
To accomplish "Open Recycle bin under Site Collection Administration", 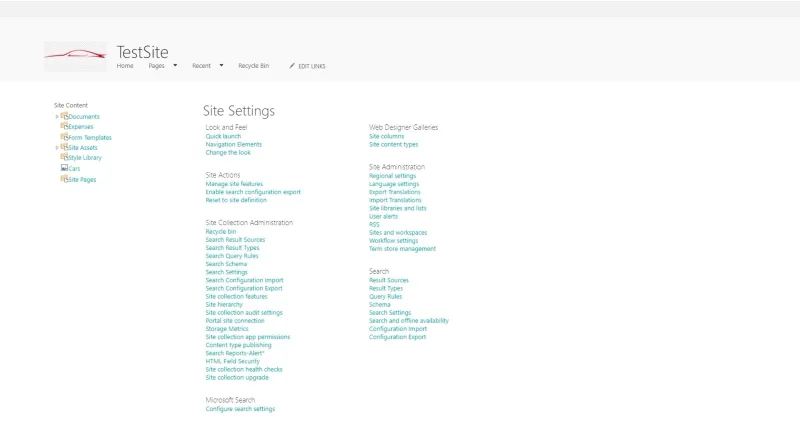I will pos(221,231).
